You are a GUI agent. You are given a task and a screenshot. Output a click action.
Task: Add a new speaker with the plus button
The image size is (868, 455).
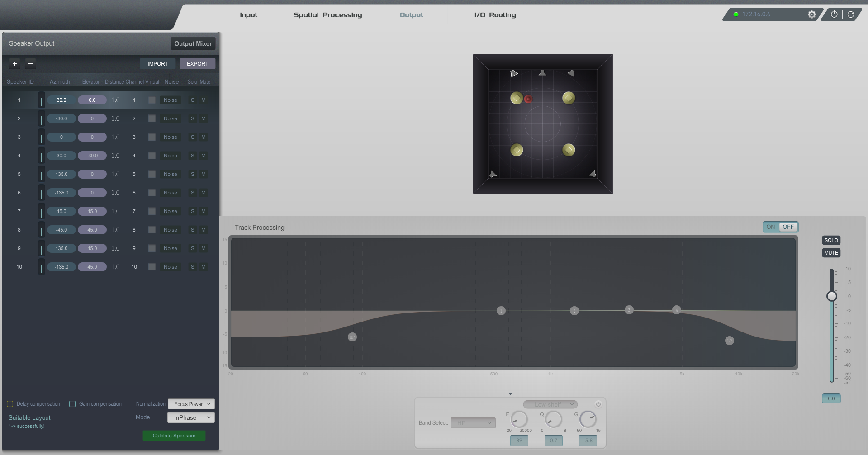pyautogui.click(x=14, y=64)
